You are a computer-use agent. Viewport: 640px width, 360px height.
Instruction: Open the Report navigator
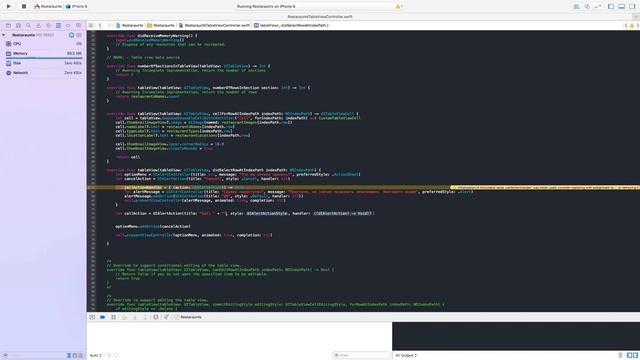click(x=78, y=25)
